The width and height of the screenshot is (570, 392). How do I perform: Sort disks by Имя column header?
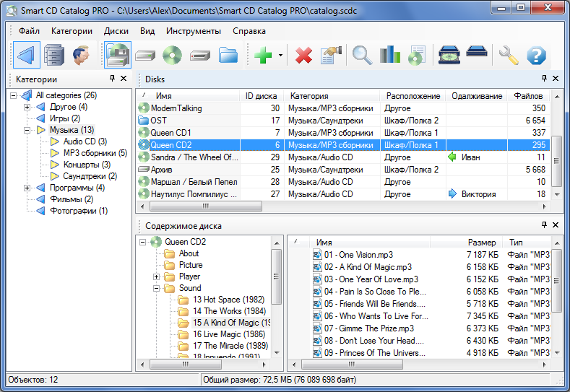pyautogui.click(x=188, y=96)
